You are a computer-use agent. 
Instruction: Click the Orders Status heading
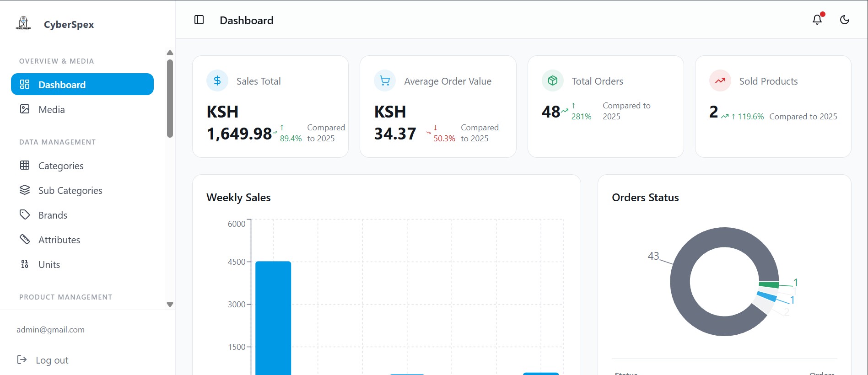pos(645,198)
